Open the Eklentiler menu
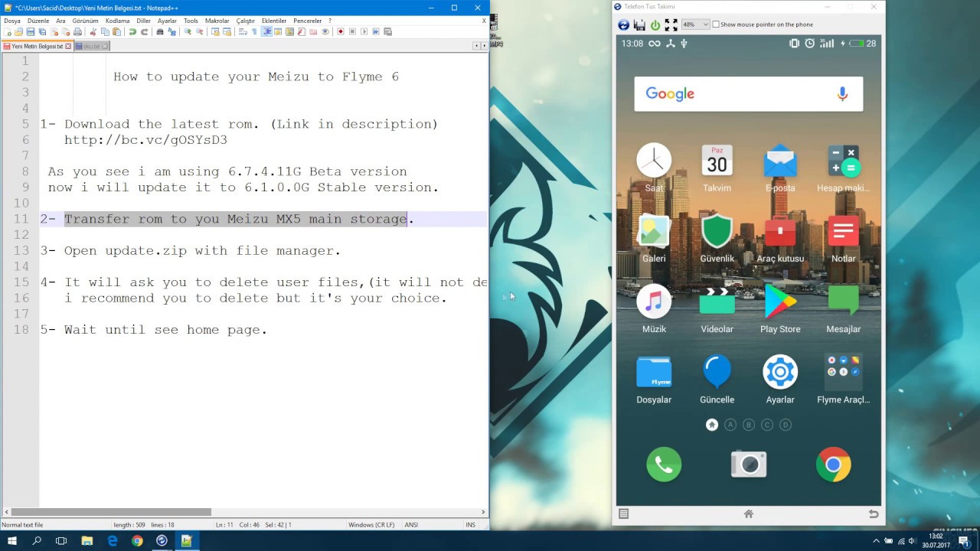 click(274, 21)
